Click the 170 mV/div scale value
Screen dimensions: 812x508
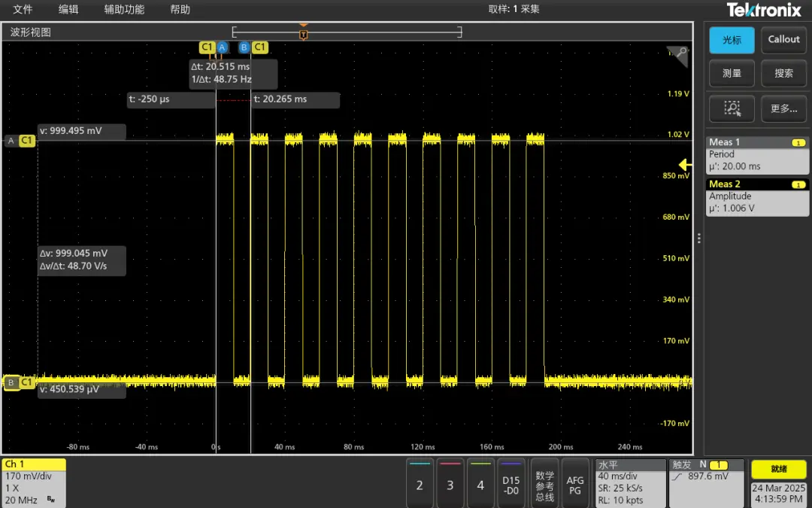pyautogui.click(x=28, y=476)
